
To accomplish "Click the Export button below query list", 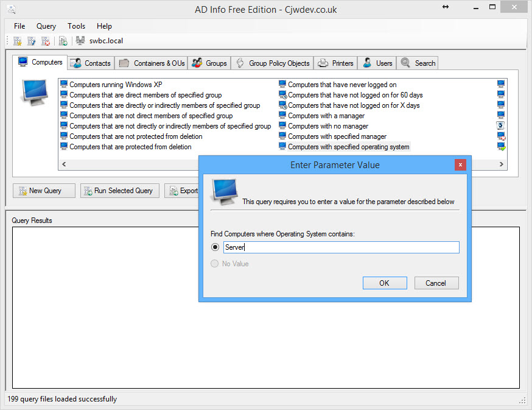I will click(182, 191).
